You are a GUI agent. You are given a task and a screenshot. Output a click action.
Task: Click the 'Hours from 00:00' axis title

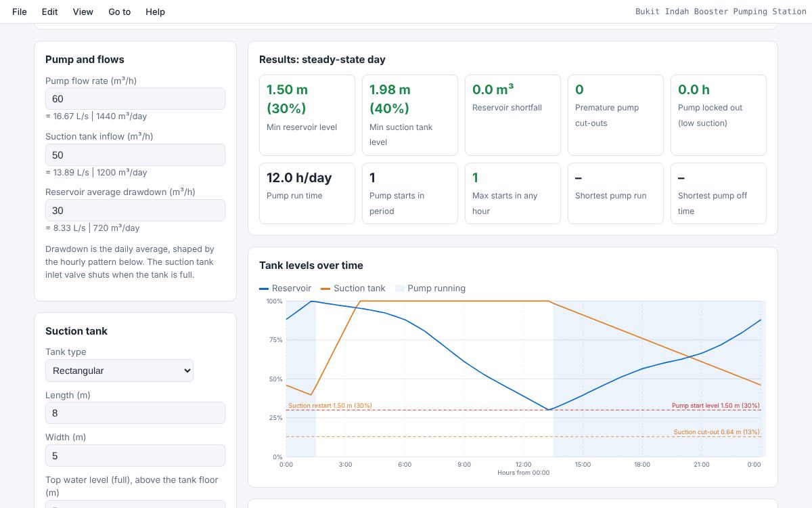coord(523,473)
